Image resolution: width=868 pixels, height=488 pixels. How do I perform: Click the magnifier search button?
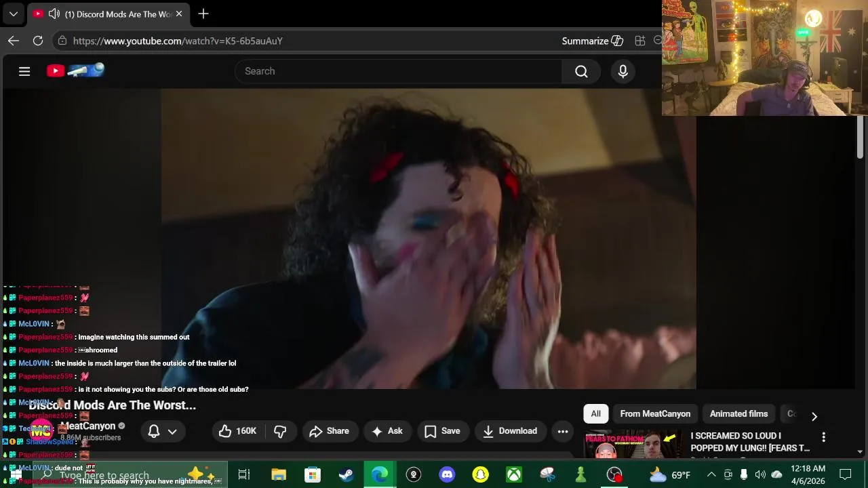(x=581, y=71)
